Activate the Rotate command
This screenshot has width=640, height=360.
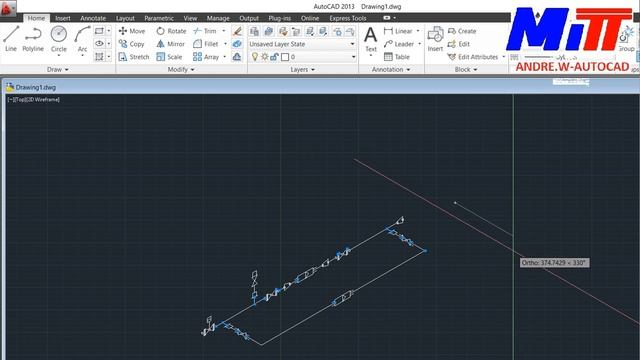point(171,31)
